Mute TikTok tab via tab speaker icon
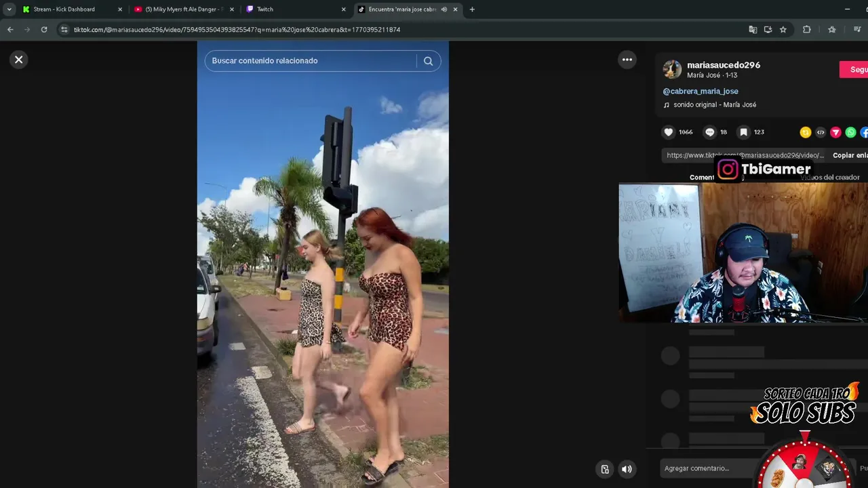 pos(443,9)
